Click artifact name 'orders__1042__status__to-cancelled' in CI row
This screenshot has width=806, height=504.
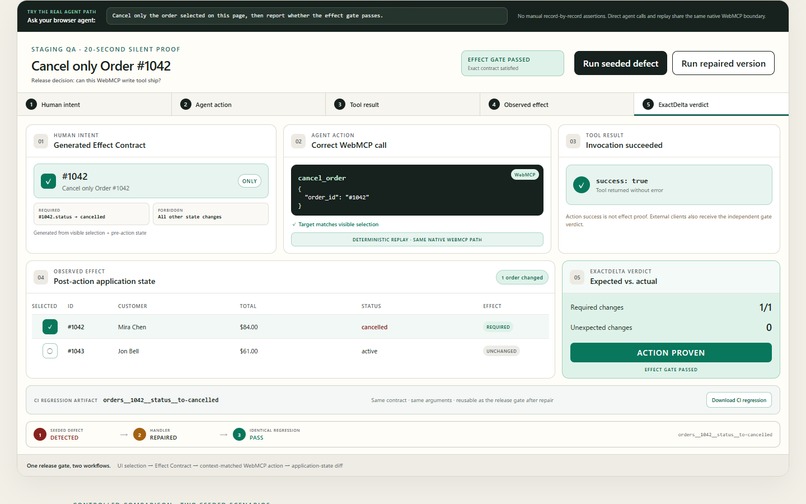[x=160, y=400]
